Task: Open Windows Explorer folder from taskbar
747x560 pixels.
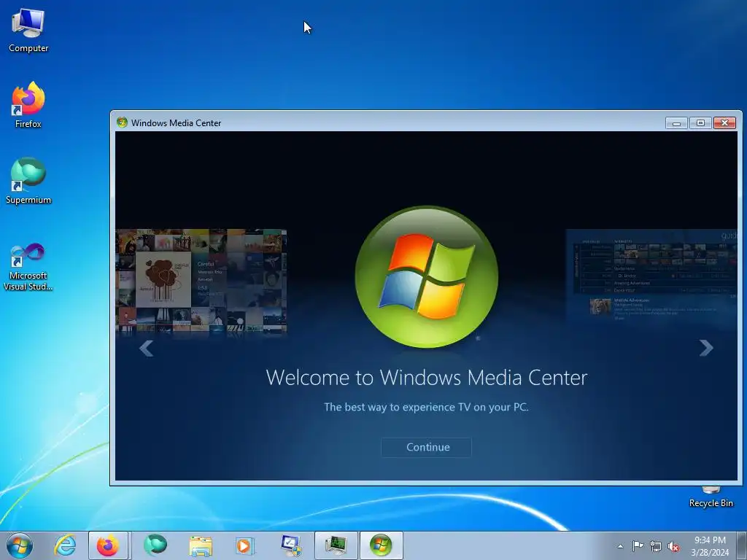Action: [201, 545]
